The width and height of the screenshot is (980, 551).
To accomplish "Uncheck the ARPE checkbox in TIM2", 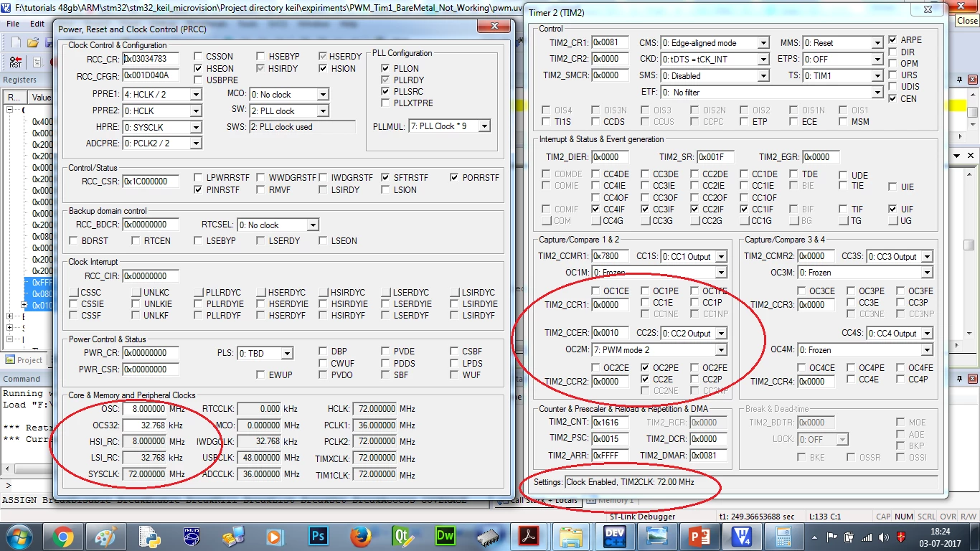I will pyautogui.click(x=892, y=39).
